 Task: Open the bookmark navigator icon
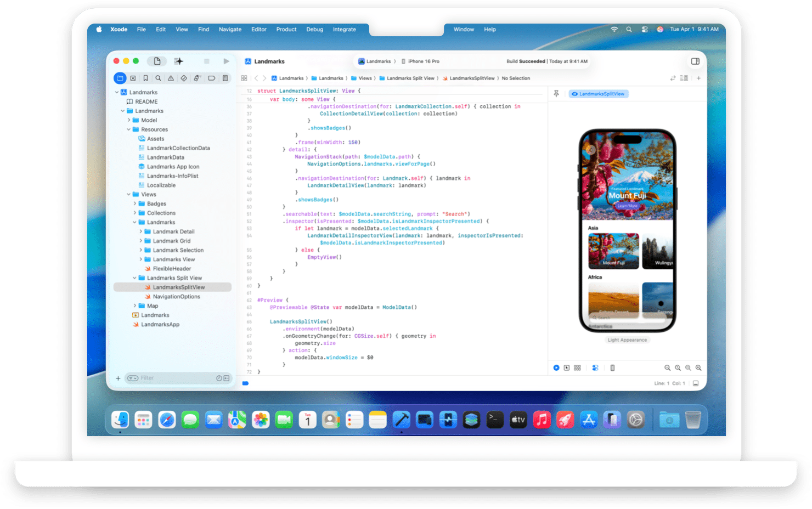[145, 78]
